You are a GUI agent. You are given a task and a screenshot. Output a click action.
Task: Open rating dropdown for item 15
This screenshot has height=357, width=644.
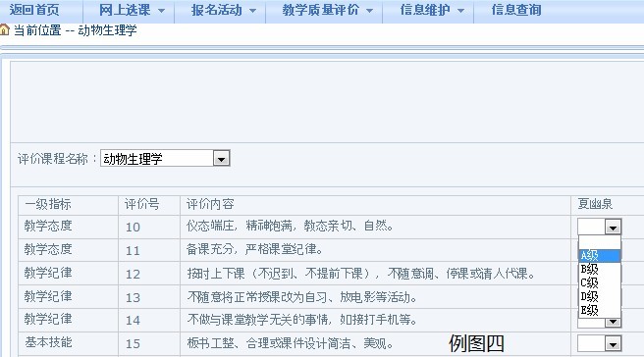pos(613,344)
